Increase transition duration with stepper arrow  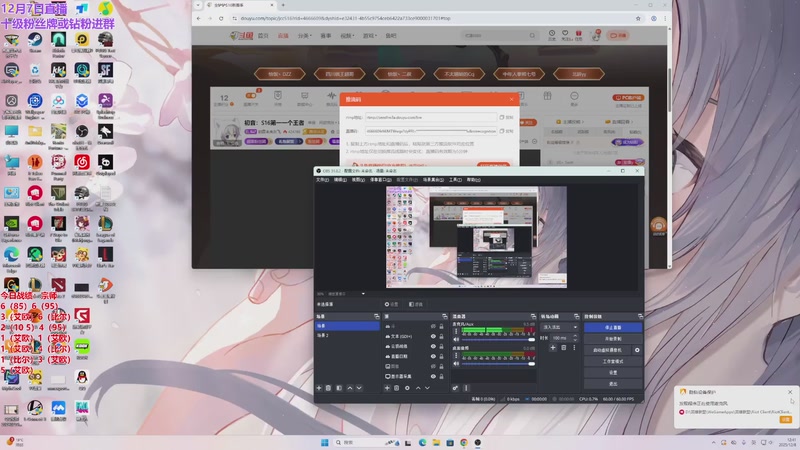[575, 336]
